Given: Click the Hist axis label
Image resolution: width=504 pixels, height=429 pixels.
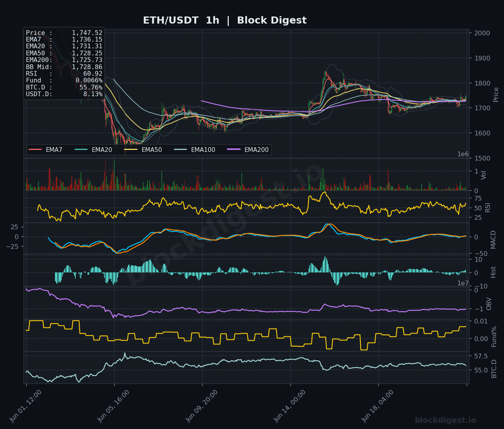Looking at the screenshot, I should pyautogui.click(x=493, y=272).
